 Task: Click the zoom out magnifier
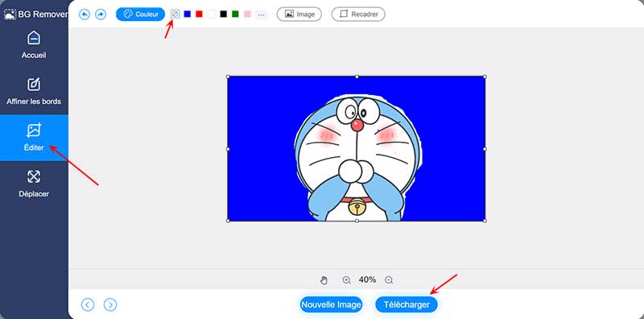[x=389, y=280]
